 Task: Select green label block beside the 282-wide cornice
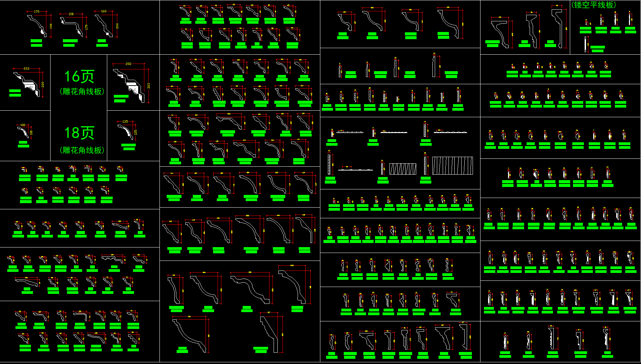tap(121, 98)
